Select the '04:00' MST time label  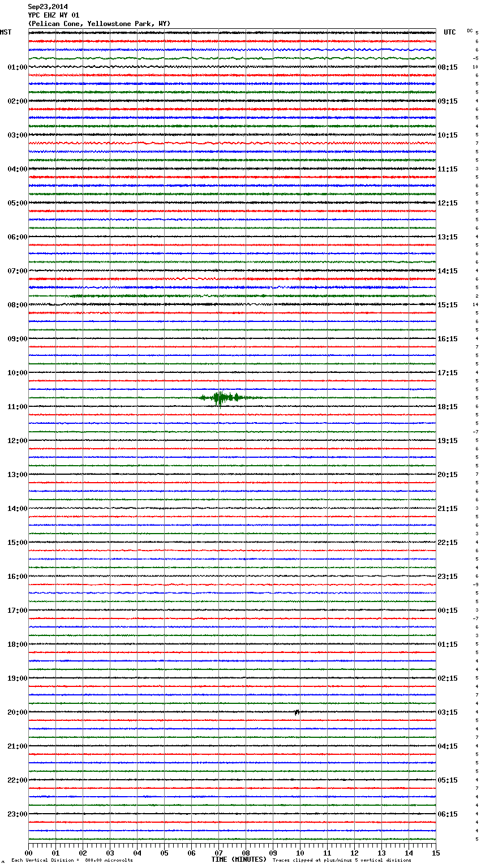click(x=18, y=169)
